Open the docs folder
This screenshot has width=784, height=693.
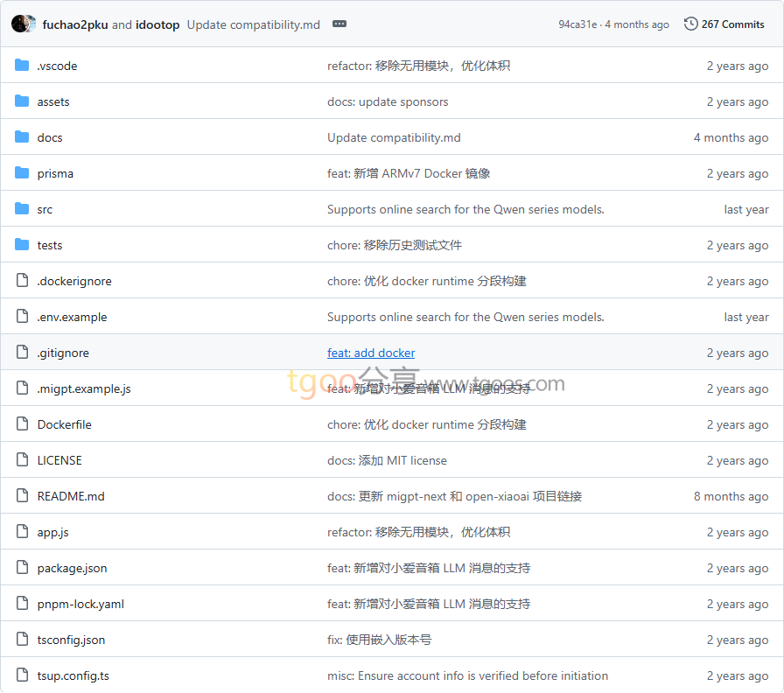(x=50, y=137)
